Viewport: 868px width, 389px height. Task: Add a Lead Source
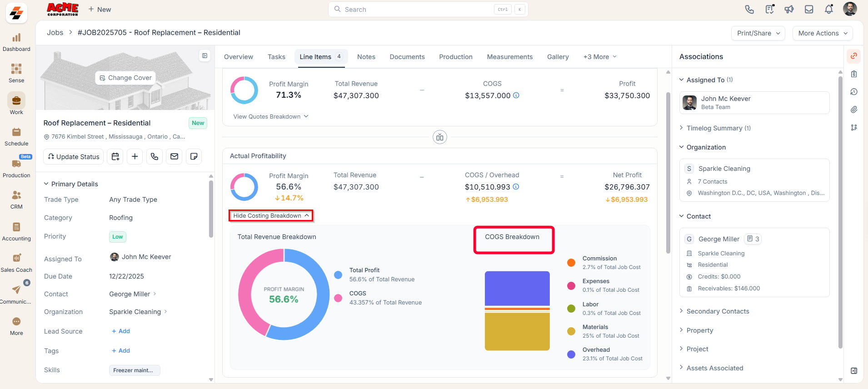point(121,331)
